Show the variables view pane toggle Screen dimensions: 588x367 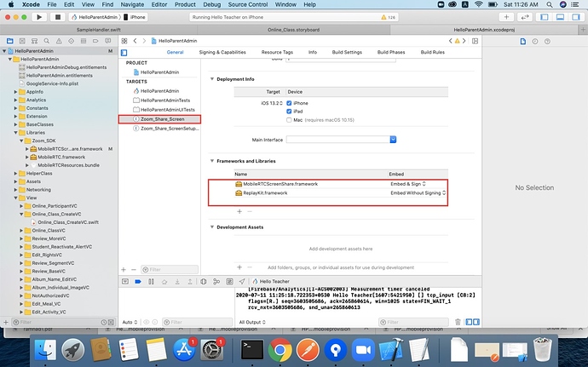coord(469,322)
